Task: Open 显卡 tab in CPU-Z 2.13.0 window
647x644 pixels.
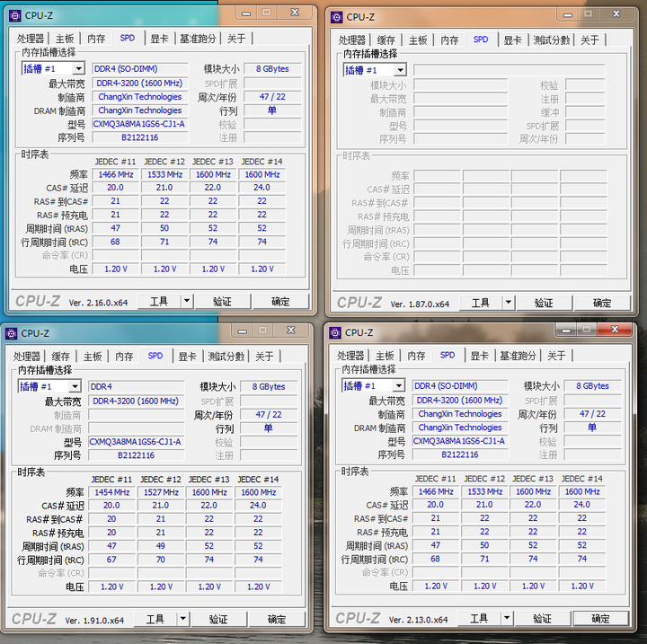Action: pos(480,356)
